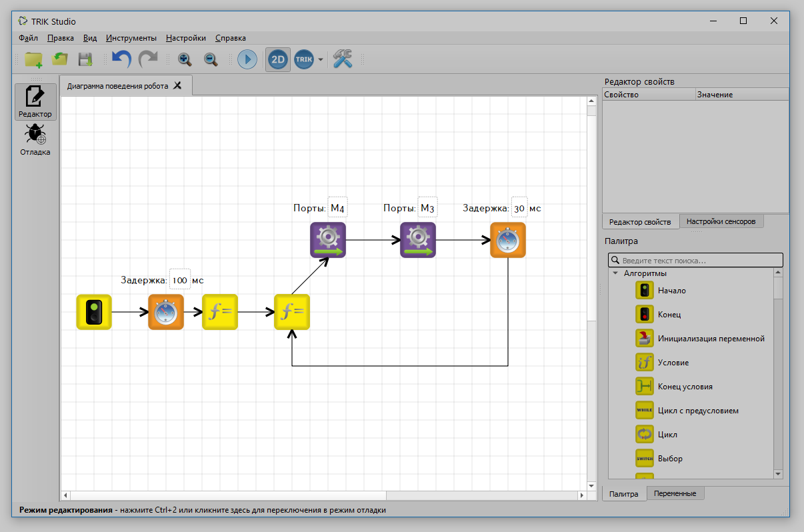Switch to Настройки сенсоров tab
The height and width of the screenshot is (532, 804).
point(721,221)
